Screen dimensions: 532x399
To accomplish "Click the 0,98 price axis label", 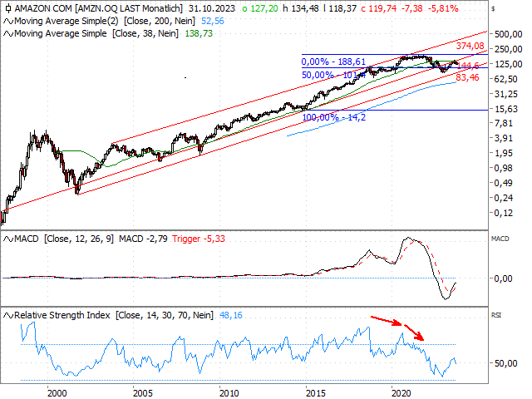I will (x=504, y=168).
